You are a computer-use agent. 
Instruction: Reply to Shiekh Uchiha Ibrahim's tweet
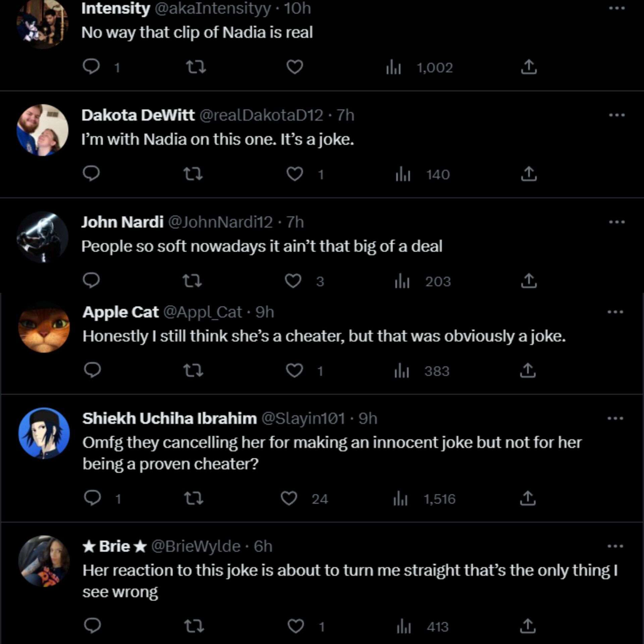tap(92, 498)
